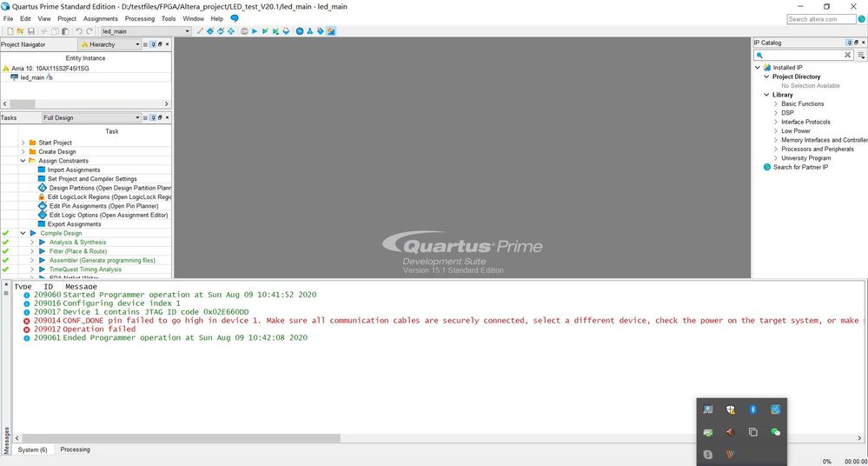This screenshot has width=868, height=466.
Task: Float the Project Navigator panel
Action: click(x=160, y=44)
